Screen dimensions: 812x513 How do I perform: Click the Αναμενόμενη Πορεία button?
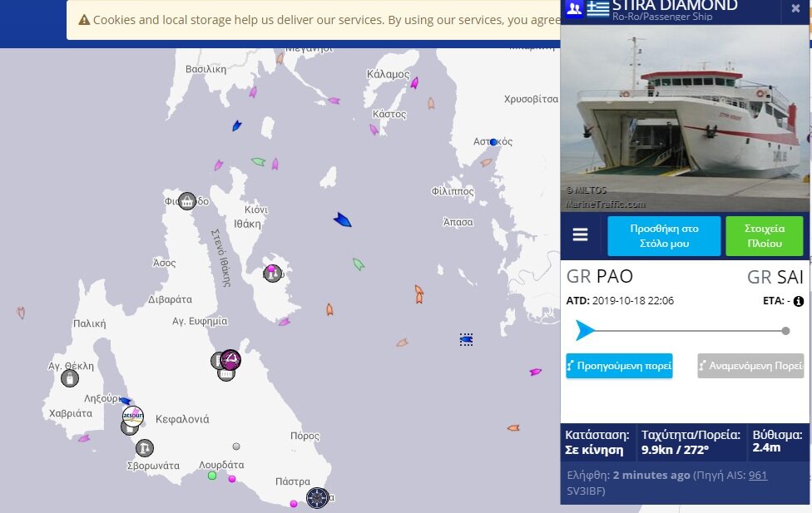coord(750,365)
